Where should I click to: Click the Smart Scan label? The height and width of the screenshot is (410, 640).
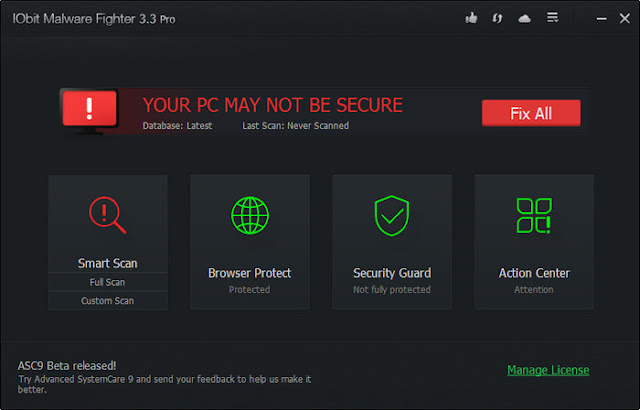pos(108,263)
